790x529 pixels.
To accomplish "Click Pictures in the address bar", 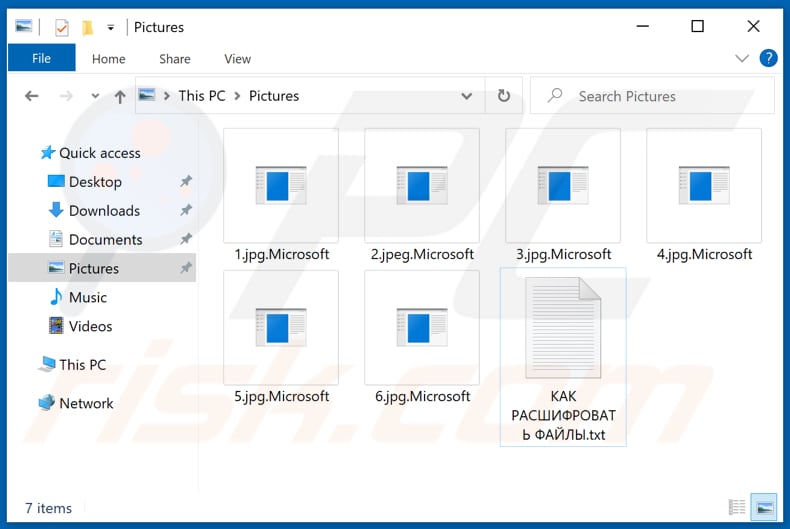I will coord(274,96).
